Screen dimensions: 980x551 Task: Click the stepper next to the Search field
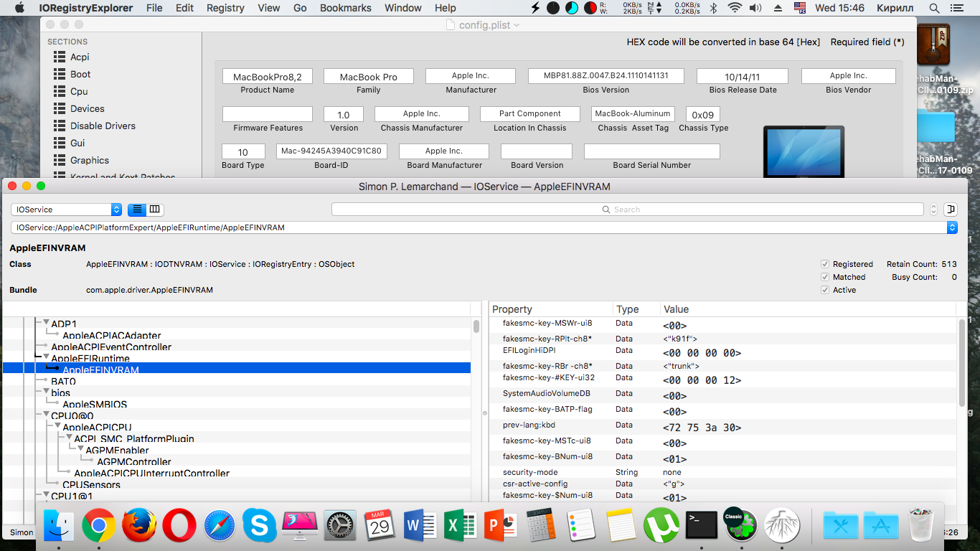point(933,209)
